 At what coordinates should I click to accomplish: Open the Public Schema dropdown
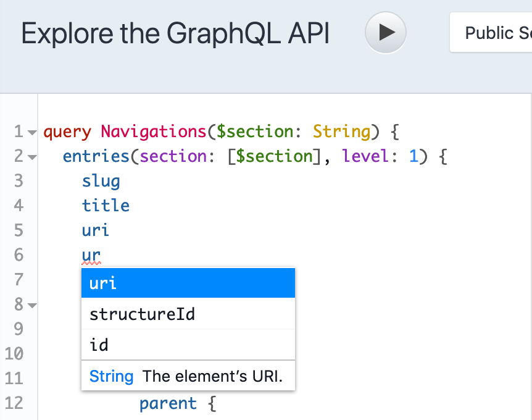pos(491,32)
